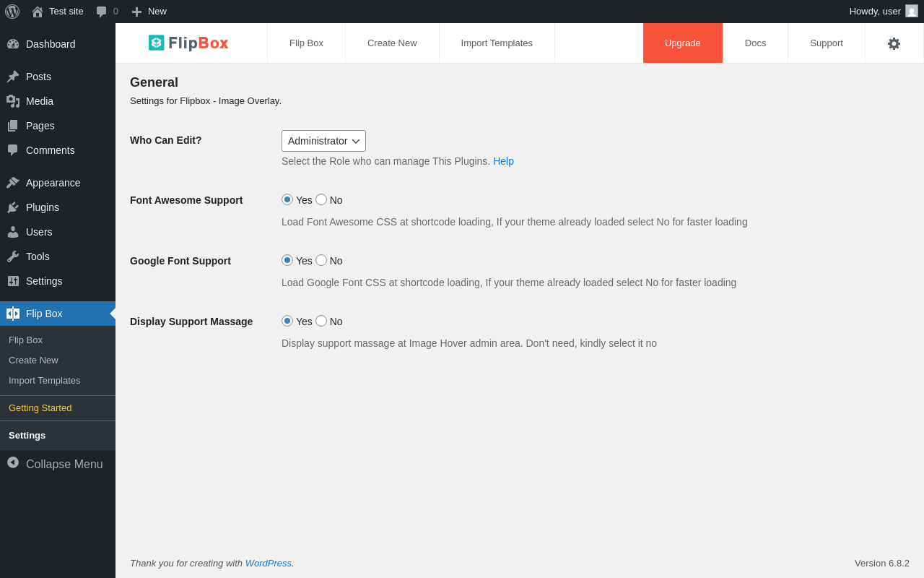The height and width of the screenshot is (578, 924).
Task: Click Howdy, user account text
Action: click(875, 12)
